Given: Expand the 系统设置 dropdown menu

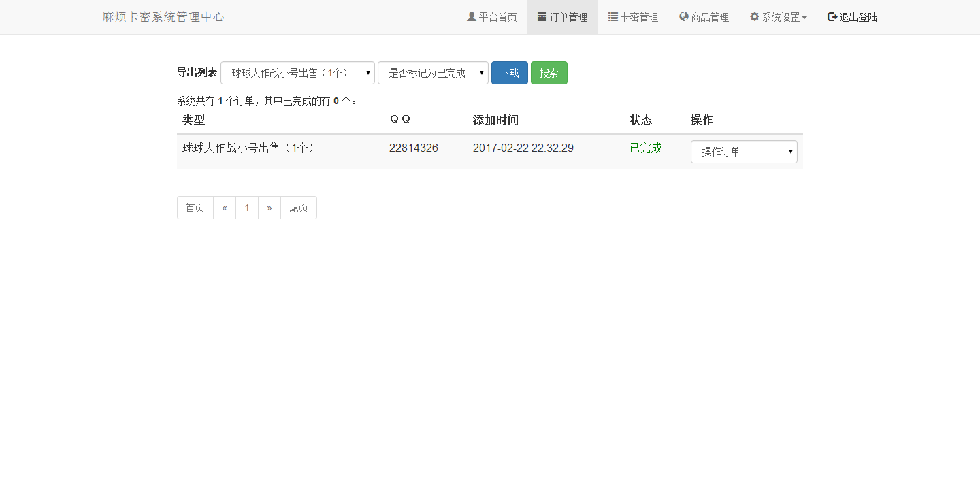Looking at the screenshot, I should point(778,17).
